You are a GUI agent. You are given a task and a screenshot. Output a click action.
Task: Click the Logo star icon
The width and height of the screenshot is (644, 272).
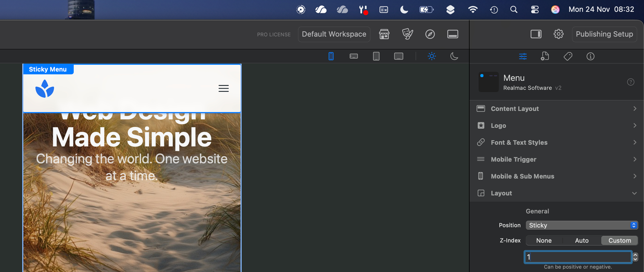(x=481, y=126)
